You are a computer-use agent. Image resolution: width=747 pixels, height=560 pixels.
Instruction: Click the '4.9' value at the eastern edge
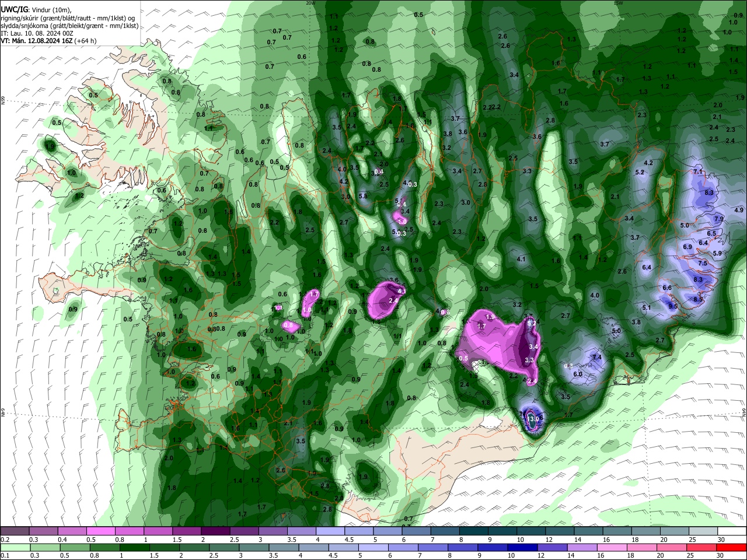(x=739, y=210)
